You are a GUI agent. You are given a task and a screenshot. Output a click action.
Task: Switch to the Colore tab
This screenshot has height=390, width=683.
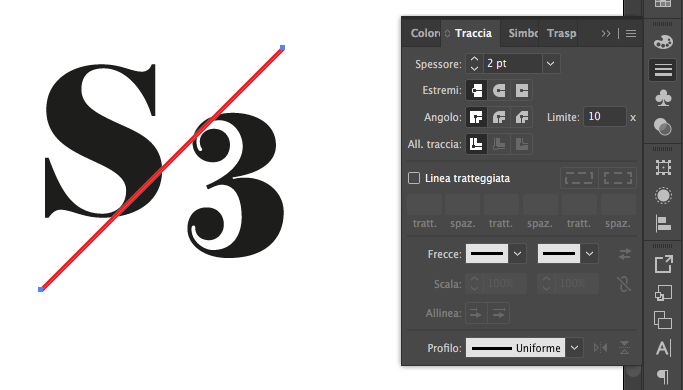pyautogui.click(x=425, y=33)
